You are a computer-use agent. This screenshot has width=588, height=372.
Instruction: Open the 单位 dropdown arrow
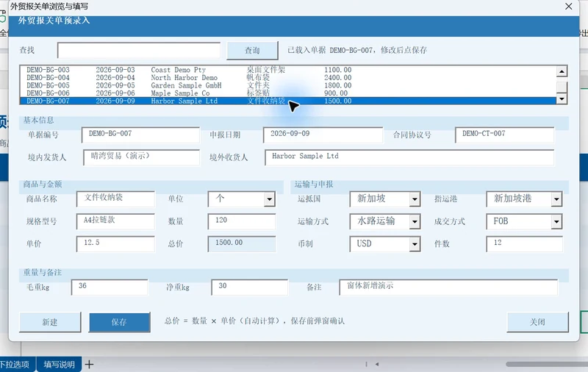[269, 199]
